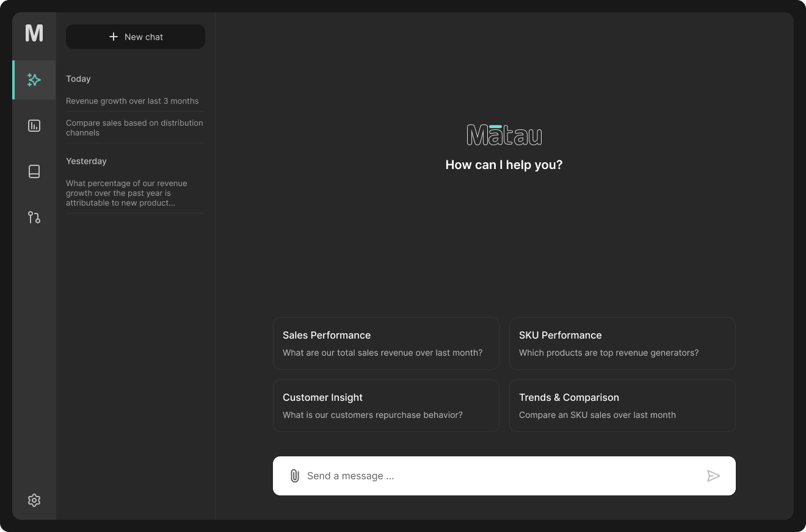The height and width of the screenshot is (532, 806).
Task: Open yesterday's revenue growth percentage chat
Action: pos(126,193)
